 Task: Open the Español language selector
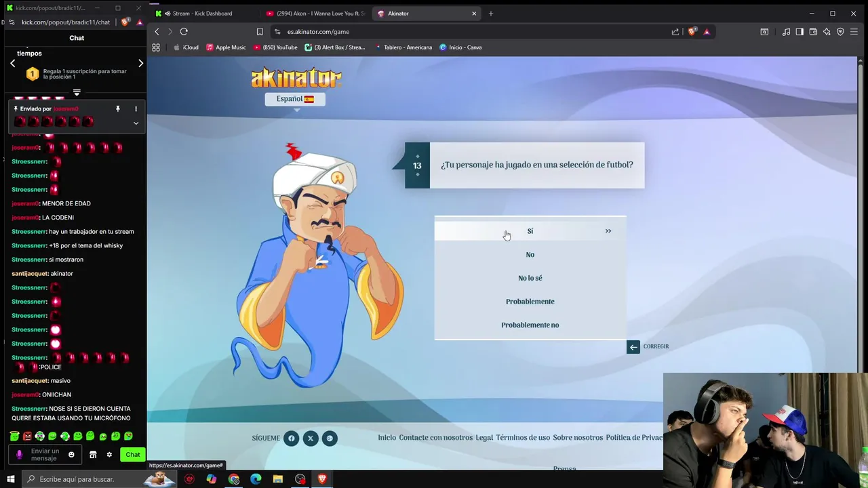(x=295, y=99)
